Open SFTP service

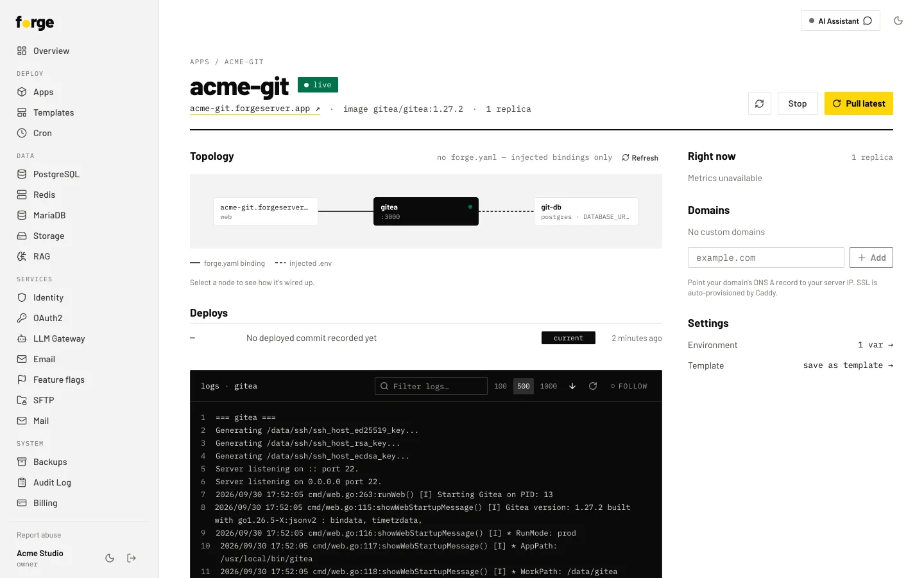click(x=80, y=400)
